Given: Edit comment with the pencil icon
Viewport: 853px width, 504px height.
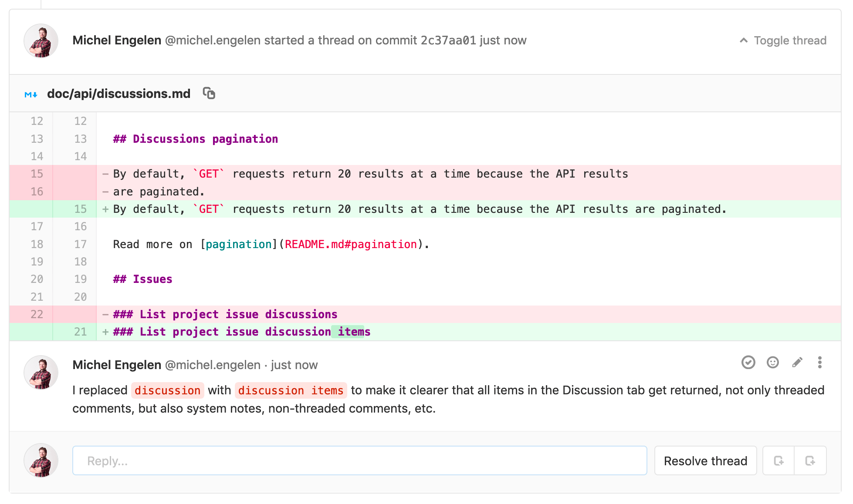Looking at the screenshot, I should [x=797, y=363].
